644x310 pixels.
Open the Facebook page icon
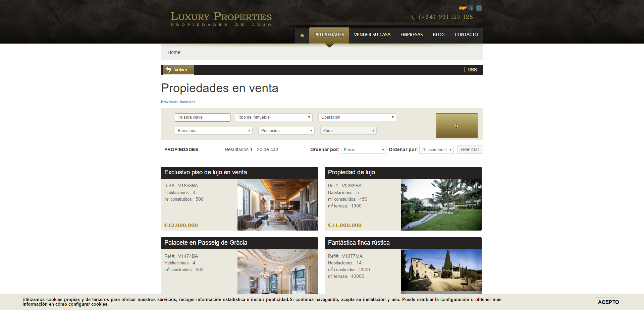coord(471,8)
